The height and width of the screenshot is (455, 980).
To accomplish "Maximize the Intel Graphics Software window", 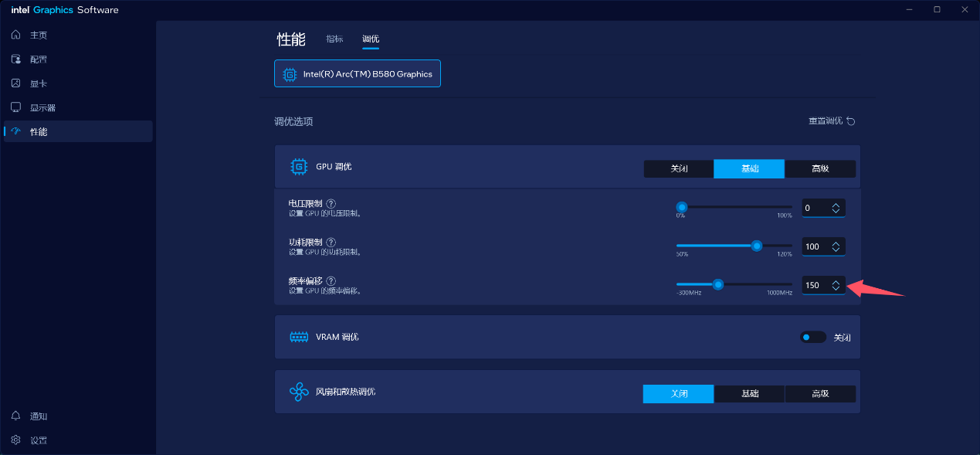I will pyautogui.click(x=937, y=9).
